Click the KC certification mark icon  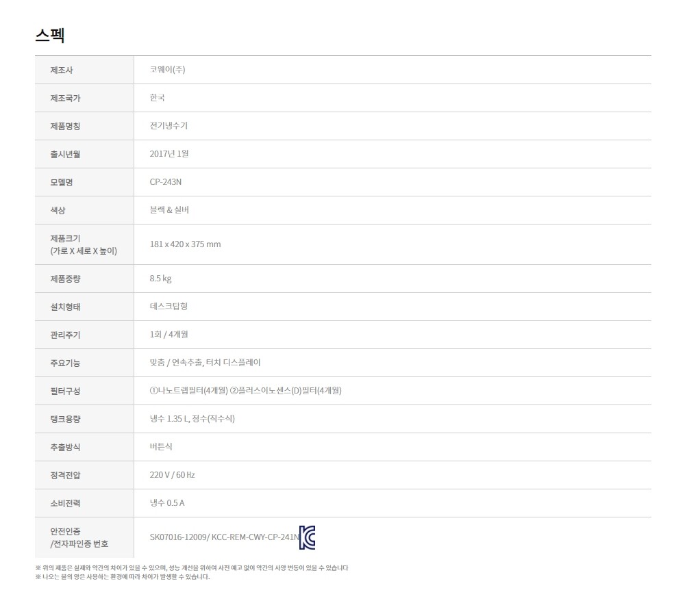[x=308, y=538]
